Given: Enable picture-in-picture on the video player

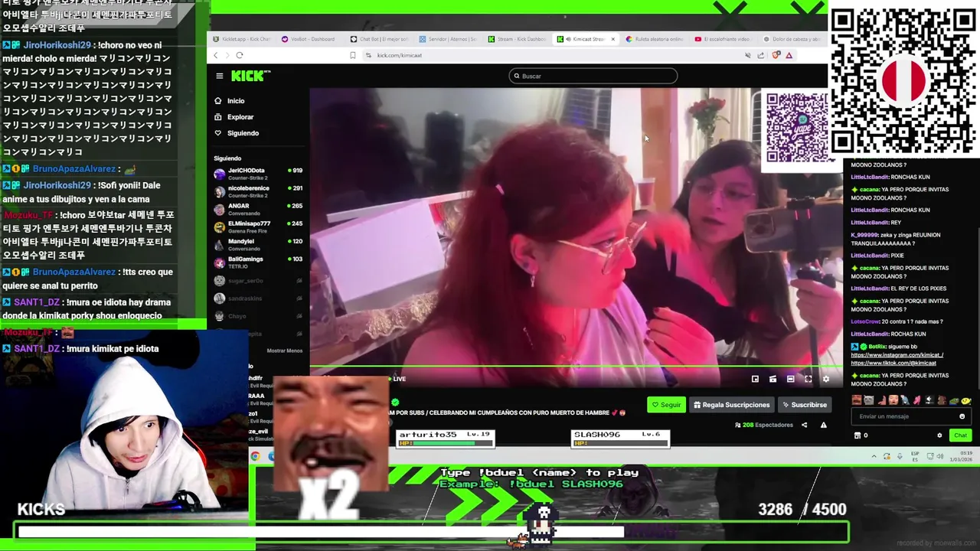Looking at the screenshot, I should pos(755,379).
